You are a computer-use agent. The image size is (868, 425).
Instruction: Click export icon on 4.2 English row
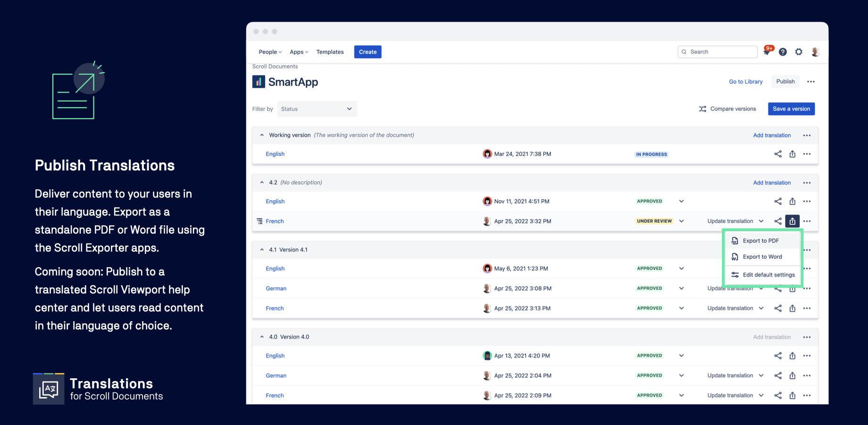coord(793,201)
